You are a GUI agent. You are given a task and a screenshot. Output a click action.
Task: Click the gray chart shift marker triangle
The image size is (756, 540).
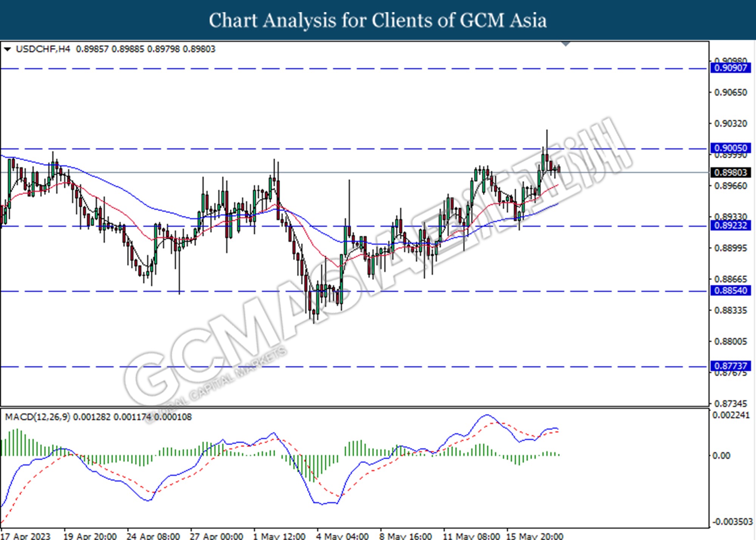tap(566, 44)
